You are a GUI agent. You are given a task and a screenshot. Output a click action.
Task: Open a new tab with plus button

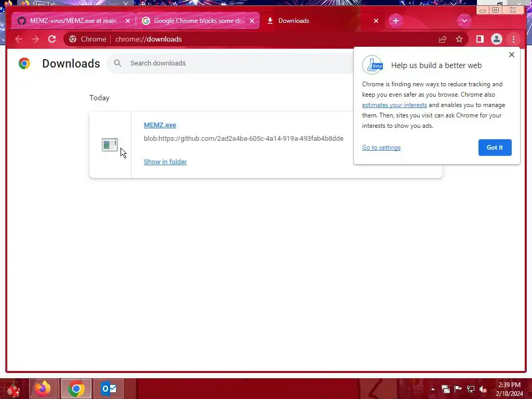coord(395,21)
